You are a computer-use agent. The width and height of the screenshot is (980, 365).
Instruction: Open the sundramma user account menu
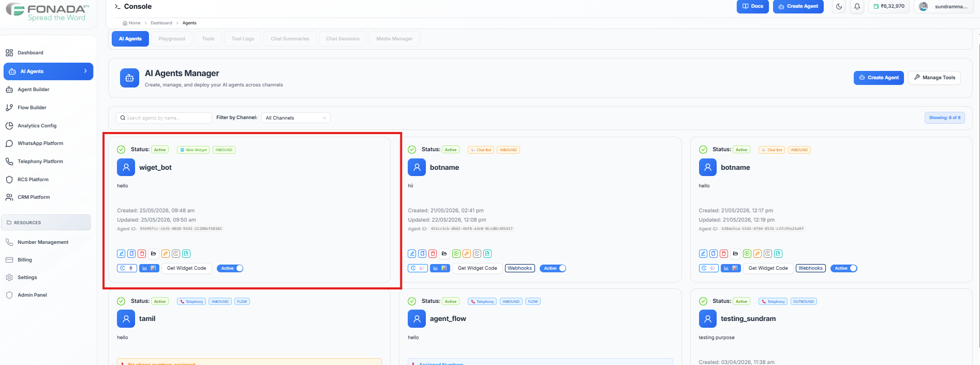coord(945,7)
